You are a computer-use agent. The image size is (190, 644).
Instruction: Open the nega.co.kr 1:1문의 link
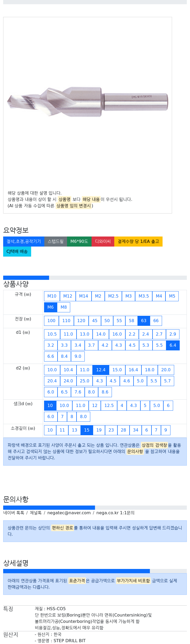point(115,513)
